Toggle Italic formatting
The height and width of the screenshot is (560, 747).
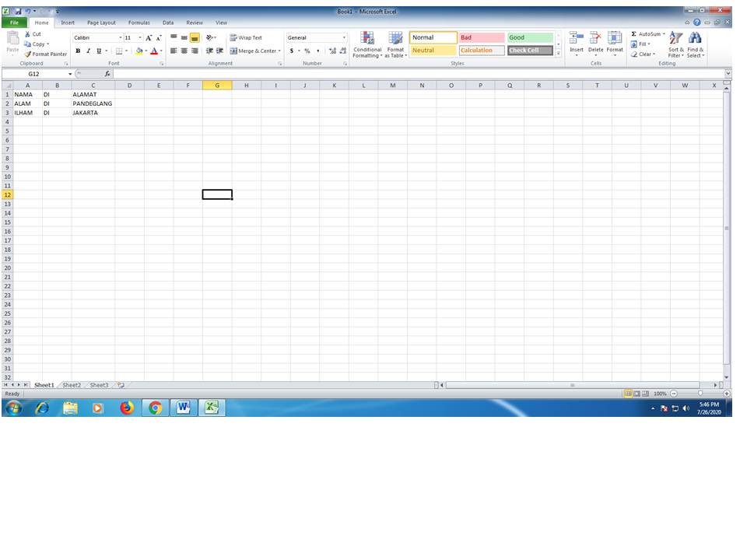point(88,51)
